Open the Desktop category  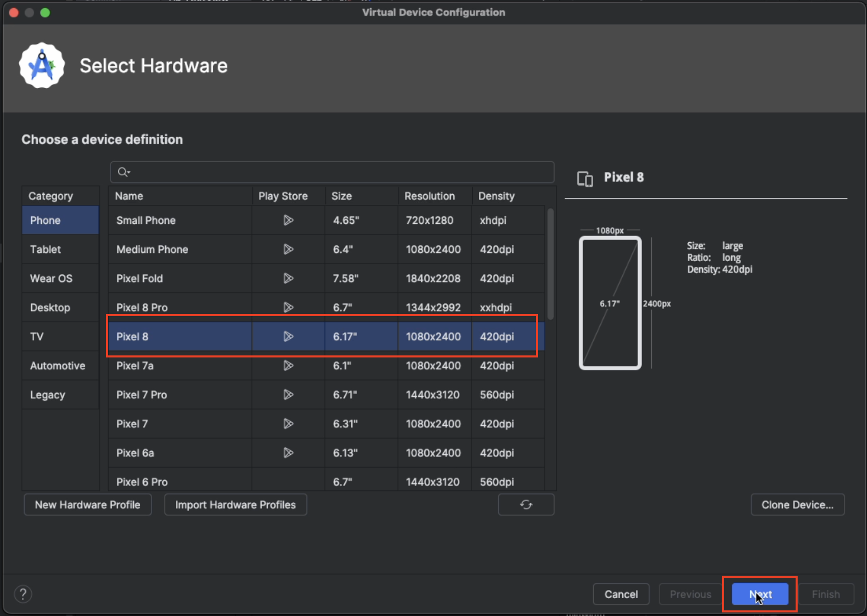tap(61, 307)
